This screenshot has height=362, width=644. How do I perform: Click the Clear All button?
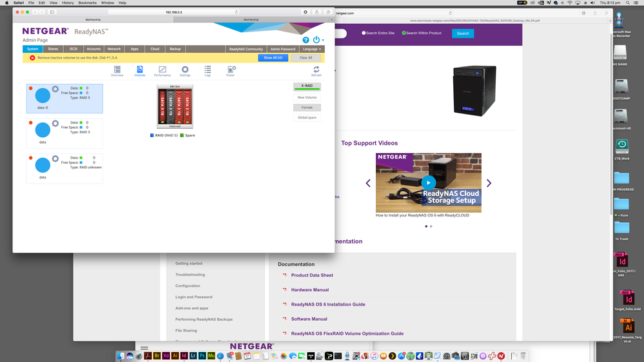pyautogui.click(x=306, y=58)
